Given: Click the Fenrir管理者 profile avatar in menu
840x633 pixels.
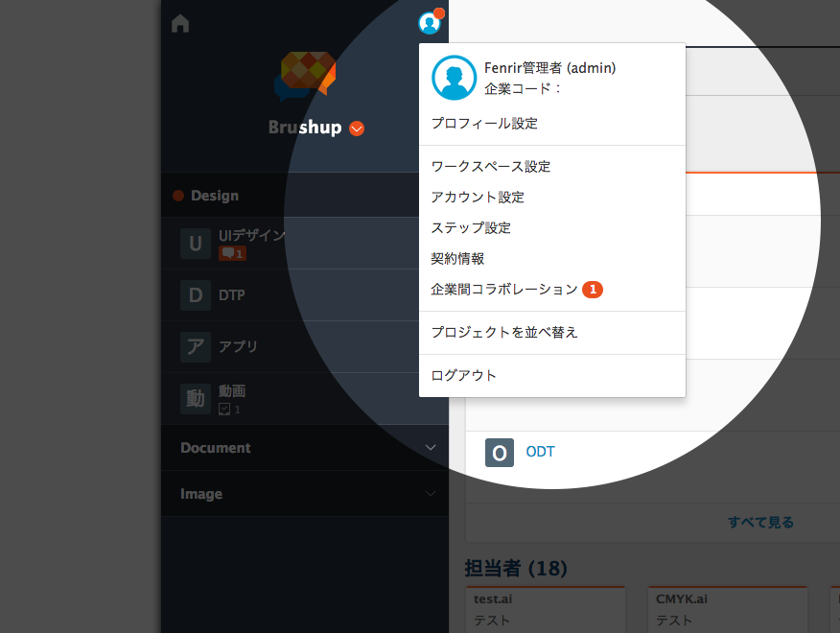Looking at the screenshot, I should pyautogui.click(x=454, y=78).
